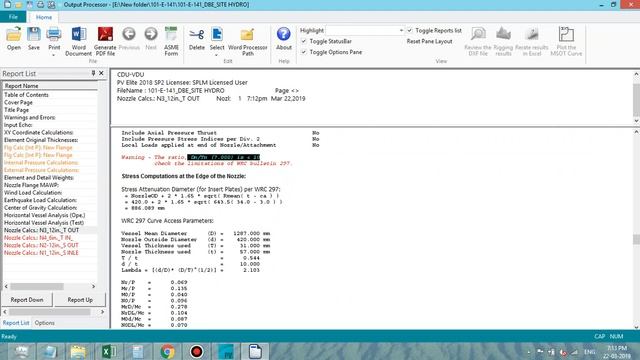Select Internal Pressure Calculations report
Viewport: 640px width, 360px height.
click(x=42, y=162)
